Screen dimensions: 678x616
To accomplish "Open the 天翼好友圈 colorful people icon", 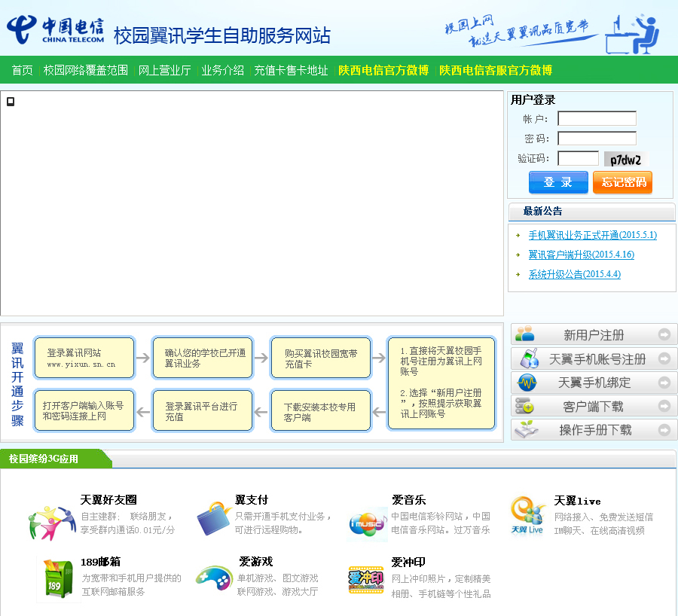I will 52,523.
